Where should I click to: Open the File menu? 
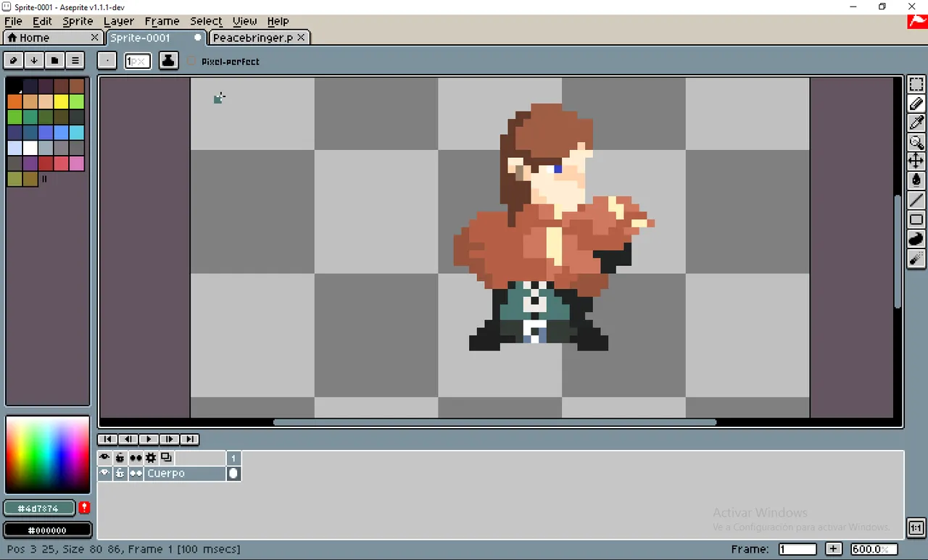tap(13, 21)
